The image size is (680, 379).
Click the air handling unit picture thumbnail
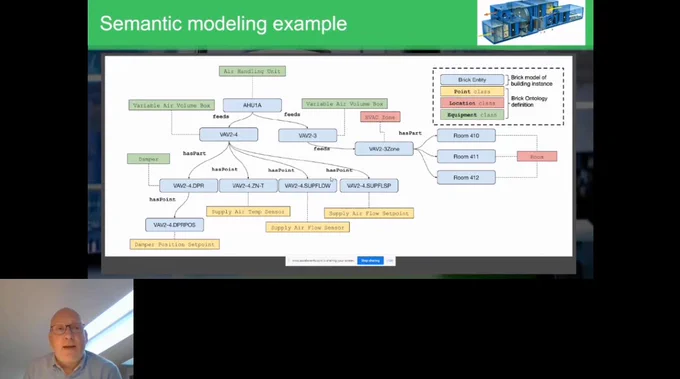pos(531,22)
